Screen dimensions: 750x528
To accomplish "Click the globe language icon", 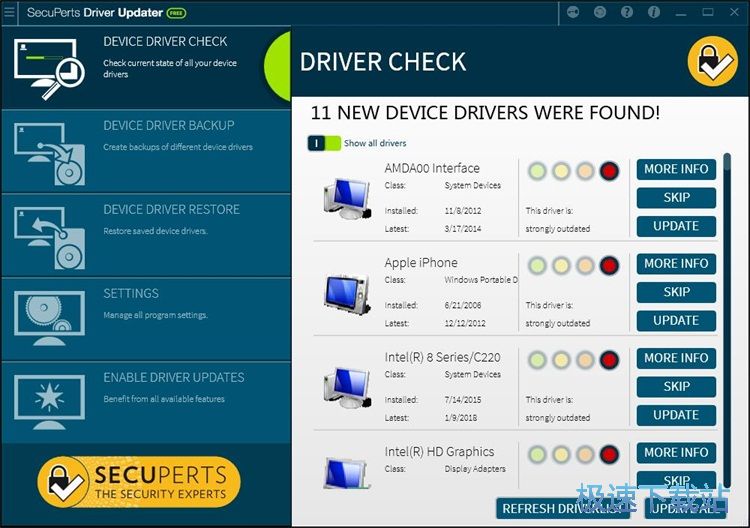I will 600,13.
